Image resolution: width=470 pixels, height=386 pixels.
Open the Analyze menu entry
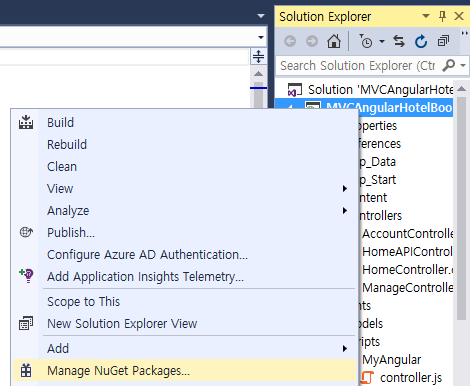[x=184, y=210]
